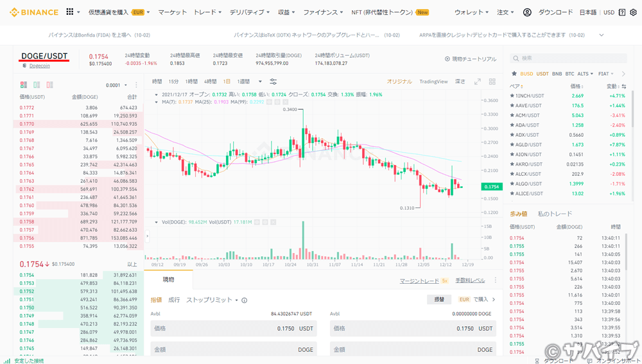This screenshot has height=364, width=642.
Task: Open the user profile icon
Action: (x=527, y=12)
